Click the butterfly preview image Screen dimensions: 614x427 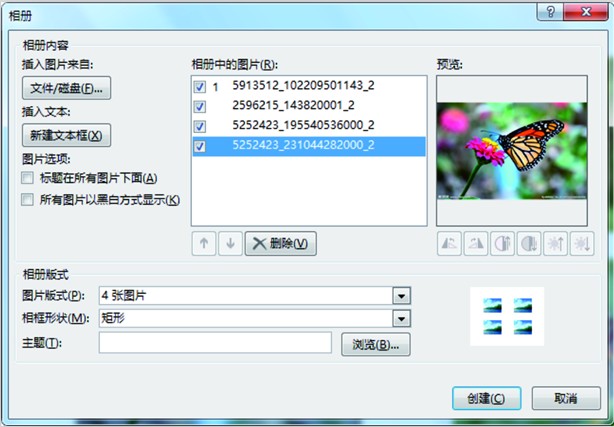pyautogui.click(x=512, y=151)
